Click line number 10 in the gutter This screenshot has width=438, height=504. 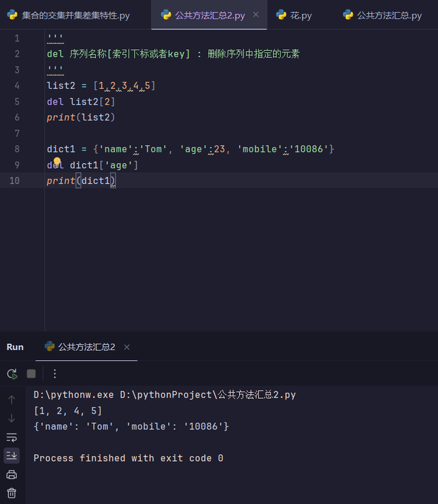coord(14,181)
